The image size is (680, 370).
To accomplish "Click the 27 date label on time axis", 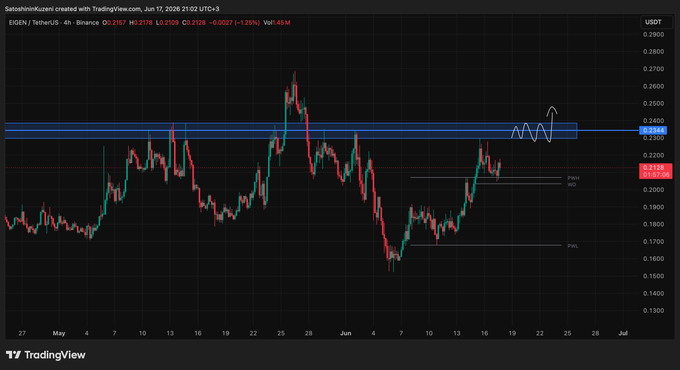I will (x=22, y=334).
